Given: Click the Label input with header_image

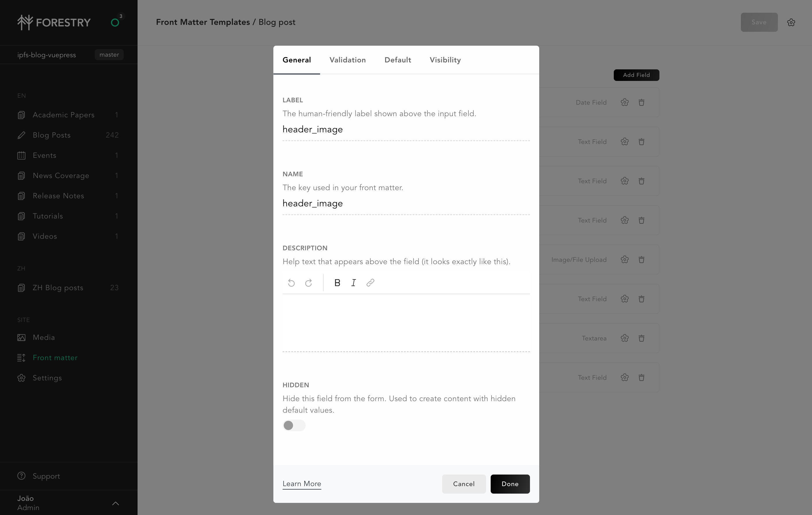Looking at the screenshot, I should click(x=406, y=129).
